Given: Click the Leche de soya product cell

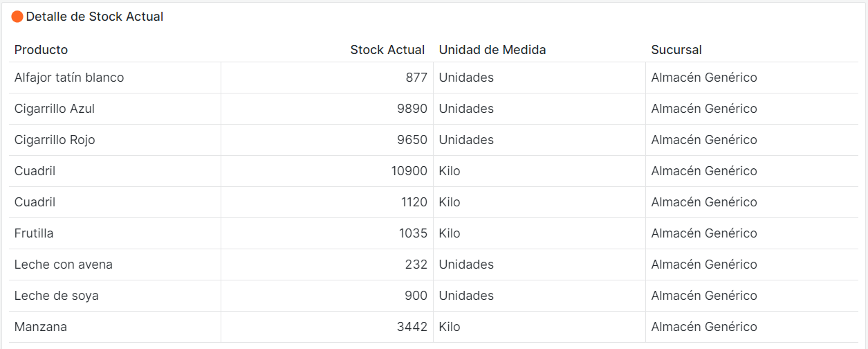Looking at the screenshot, I should point(57,296).
